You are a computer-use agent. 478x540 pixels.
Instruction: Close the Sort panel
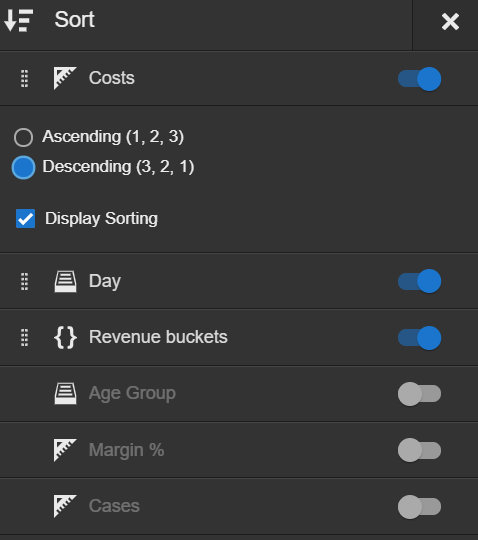(x=450, y=21)
